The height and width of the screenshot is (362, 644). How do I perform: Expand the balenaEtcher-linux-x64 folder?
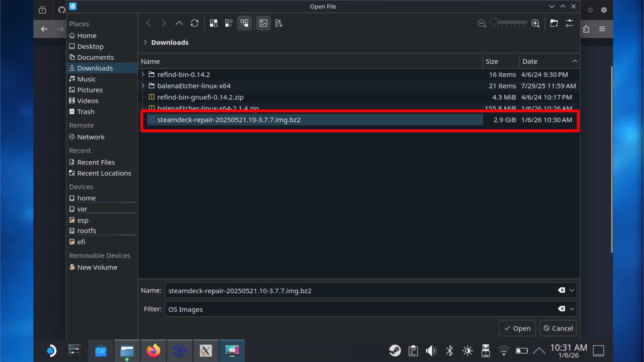click(x=143, y=86)
